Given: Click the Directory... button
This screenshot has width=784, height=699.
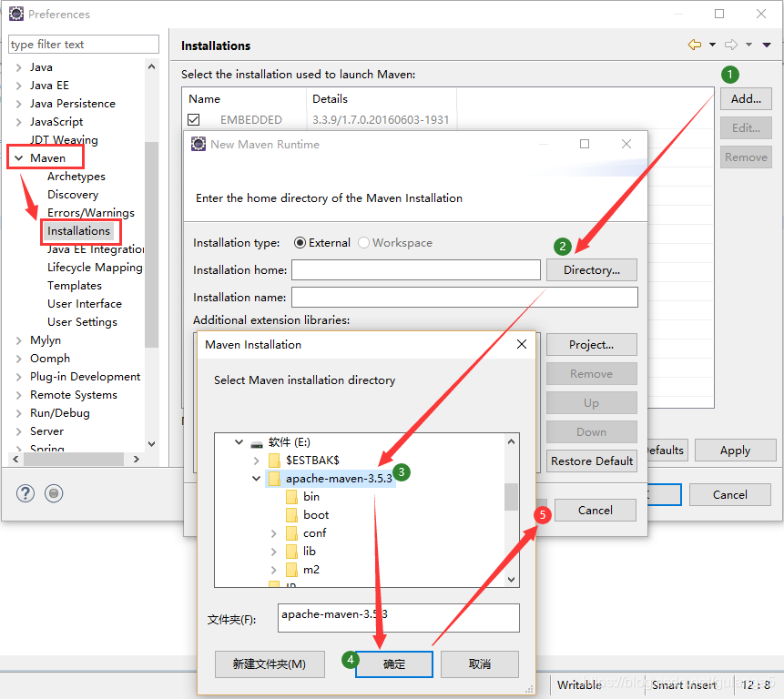Looking at the screenshot, I should [592, 270].
